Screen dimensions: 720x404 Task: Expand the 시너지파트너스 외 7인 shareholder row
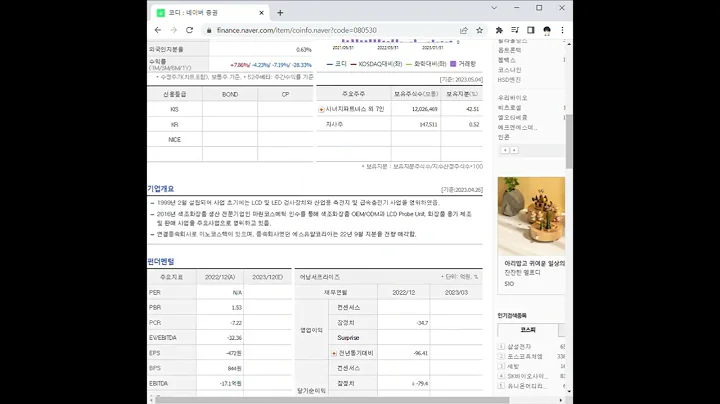pos(321,109)
